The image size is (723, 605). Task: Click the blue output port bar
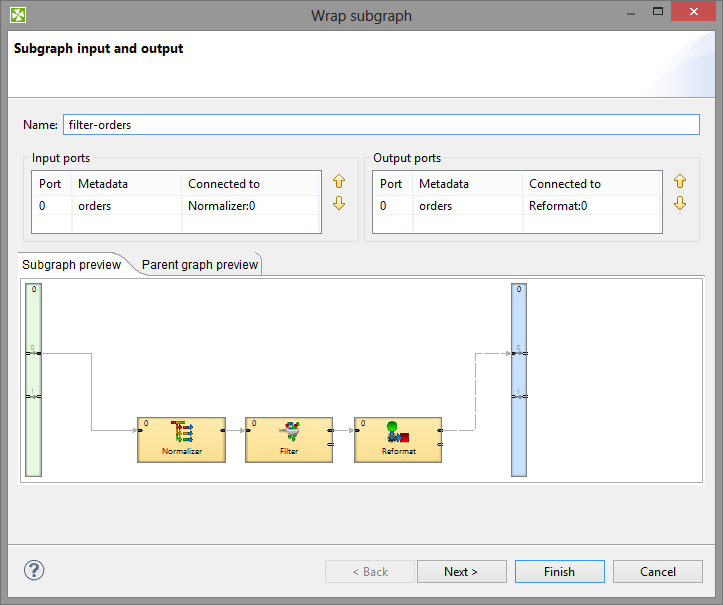pyautogui.click(x=518, y=380)
